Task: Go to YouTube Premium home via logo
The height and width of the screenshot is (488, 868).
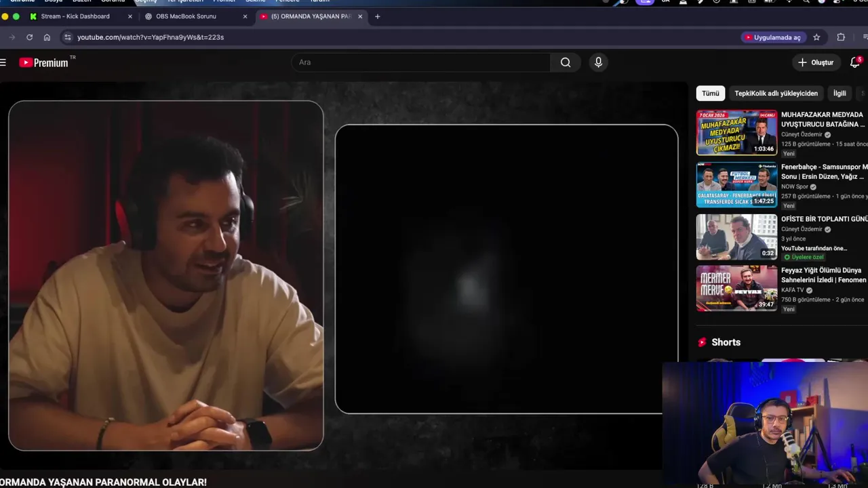Action: pyautogui.click(x=45, y=62)
